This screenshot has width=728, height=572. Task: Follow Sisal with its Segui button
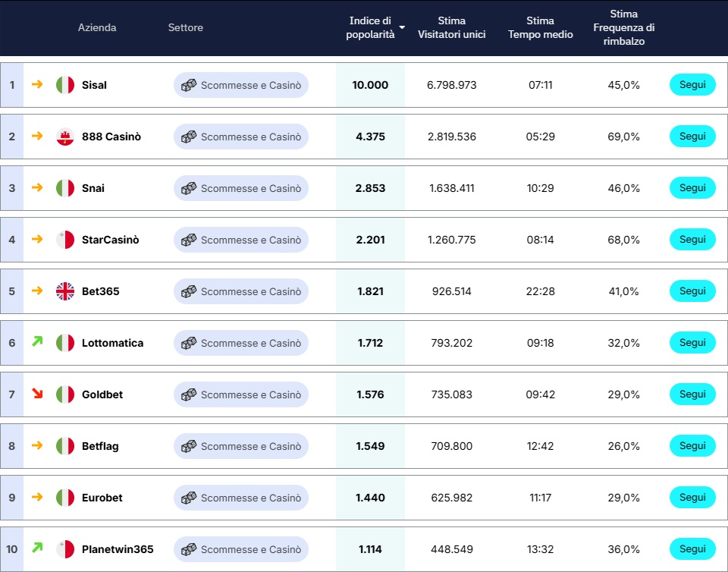point(692,84)
